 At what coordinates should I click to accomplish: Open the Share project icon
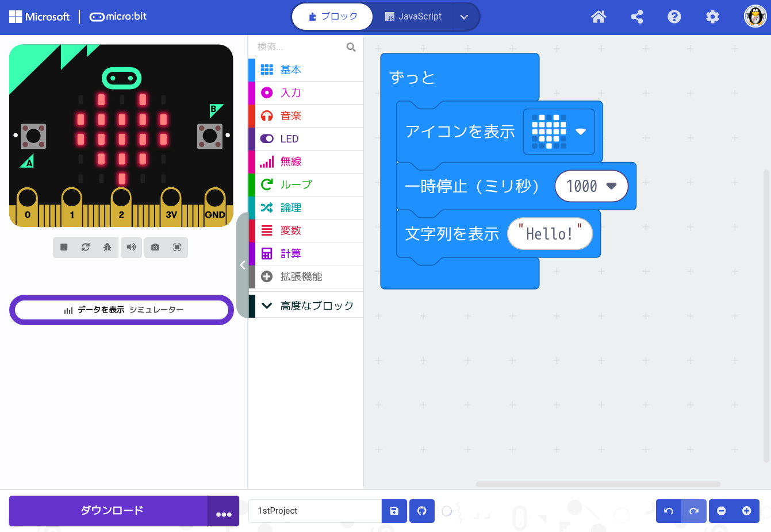tap(636, 17)
